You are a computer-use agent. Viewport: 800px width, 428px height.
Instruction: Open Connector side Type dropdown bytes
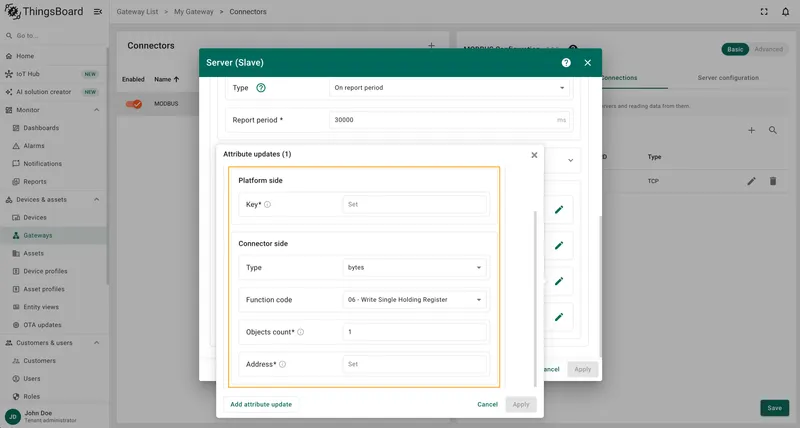click(414, 267)
